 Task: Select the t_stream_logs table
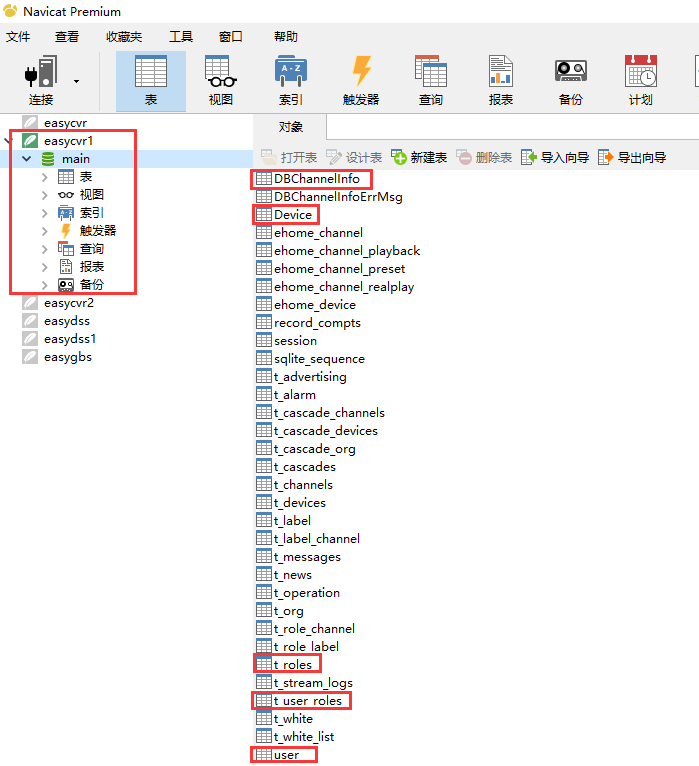pyautogui.click(x=313, y=683)
